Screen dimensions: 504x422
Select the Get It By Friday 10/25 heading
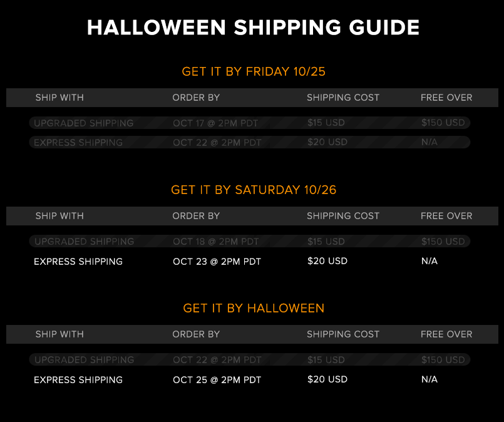(254, 71)
